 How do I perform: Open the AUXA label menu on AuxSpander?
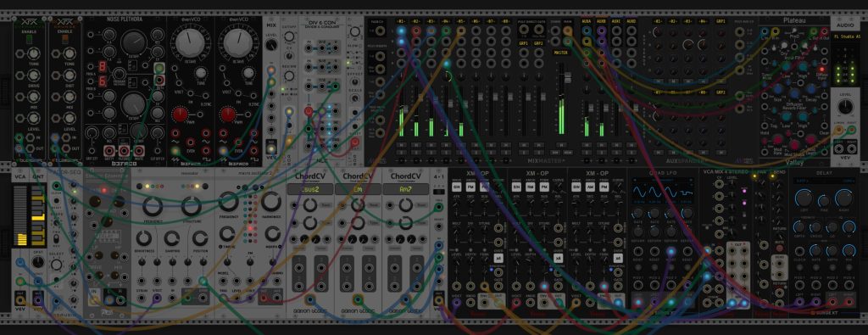tap(587, 21)
